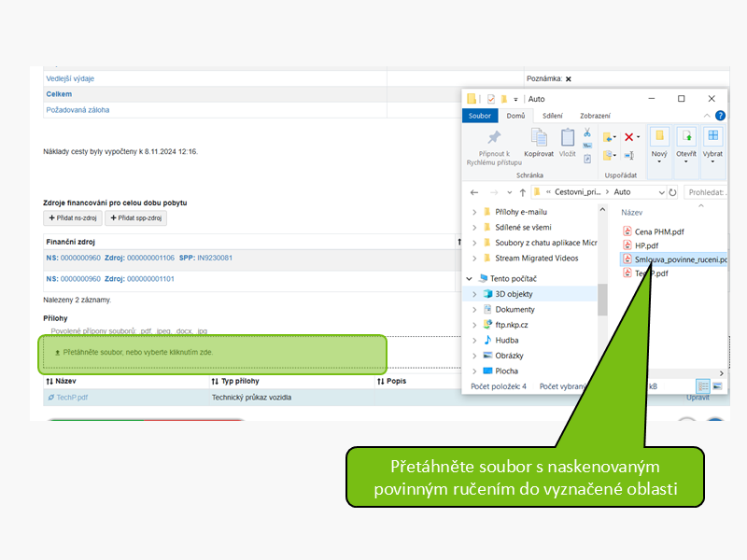The height and width of the screenshot is (560, 747).
Task: Expand the 3D objekty node
Action: click(x=474, y=294)
